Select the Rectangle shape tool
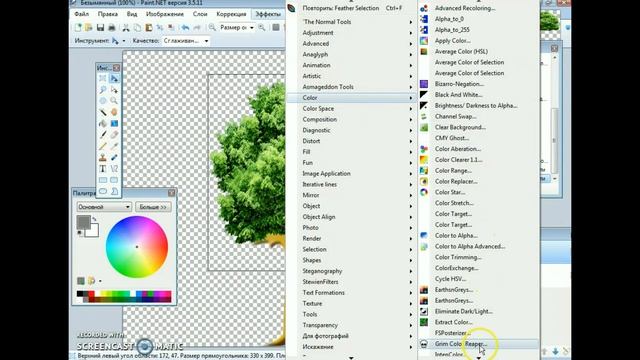The image size is (640, 360). [103, 180]
